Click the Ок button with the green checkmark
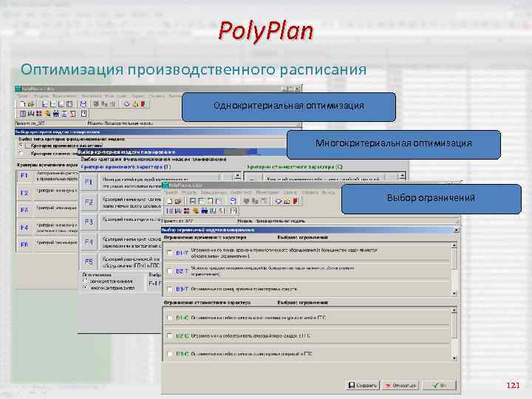This screenshot has width=532, height=399. pyautogui.click(x=440, y=385)
